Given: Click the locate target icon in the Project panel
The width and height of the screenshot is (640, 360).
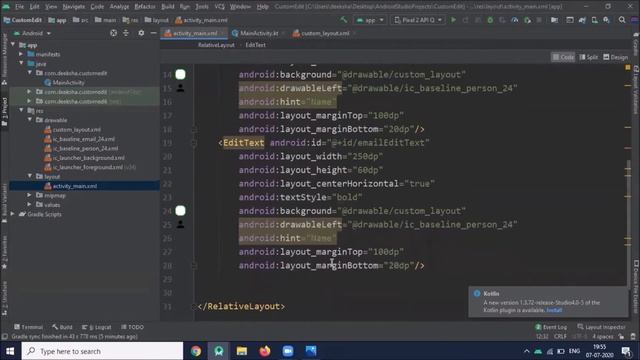Looking at the screenshot, I should (x=113, y=33).
